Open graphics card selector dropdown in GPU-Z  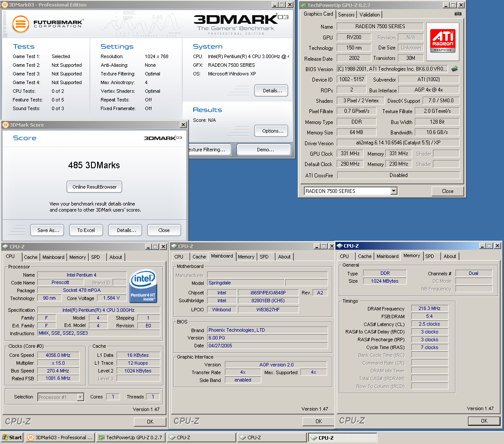(394, 191)
